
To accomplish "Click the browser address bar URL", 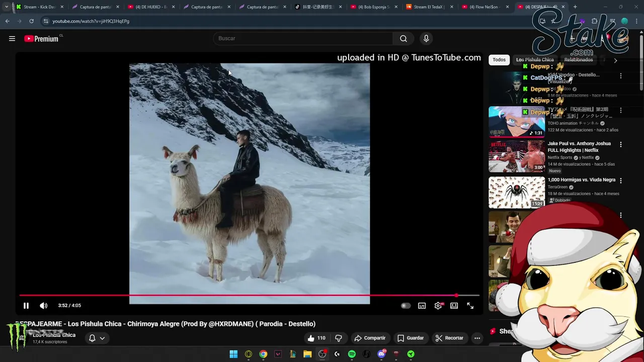I will [91, 21].
